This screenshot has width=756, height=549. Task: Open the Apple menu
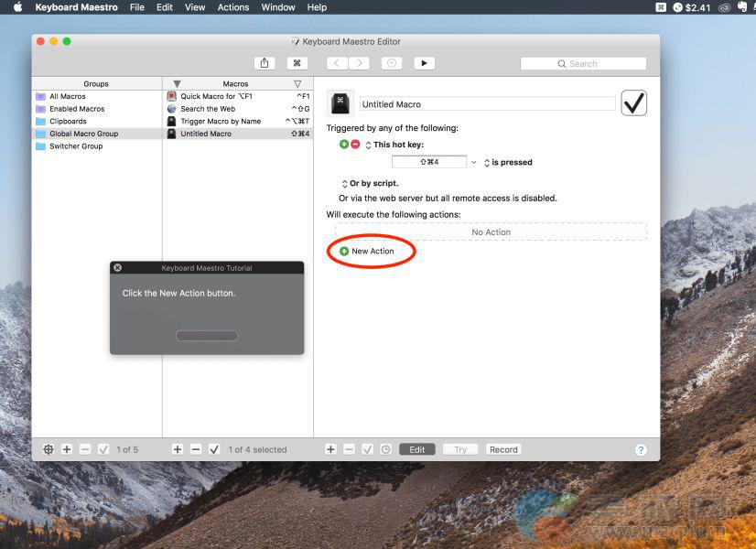point(17,7)
